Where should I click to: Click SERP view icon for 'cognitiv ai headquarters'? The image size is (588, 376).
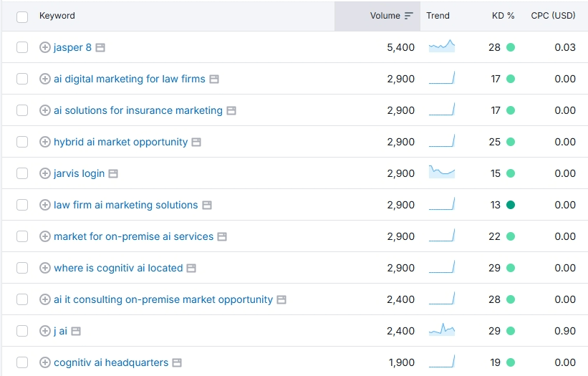177,362
